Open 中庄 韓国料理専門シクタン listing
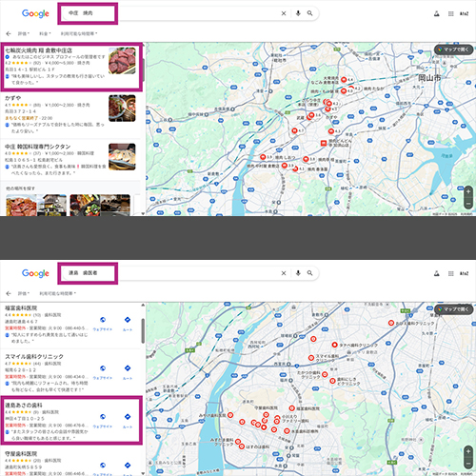The width and height of the screenshot is (476, 476). 38,147
